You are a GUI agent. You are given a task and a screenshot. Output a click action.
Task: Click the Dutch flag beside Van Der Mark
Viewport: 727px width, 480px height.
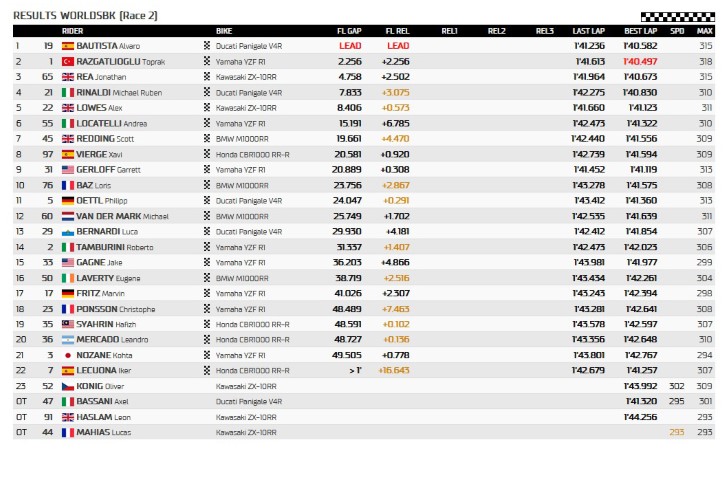coord(68,216)
